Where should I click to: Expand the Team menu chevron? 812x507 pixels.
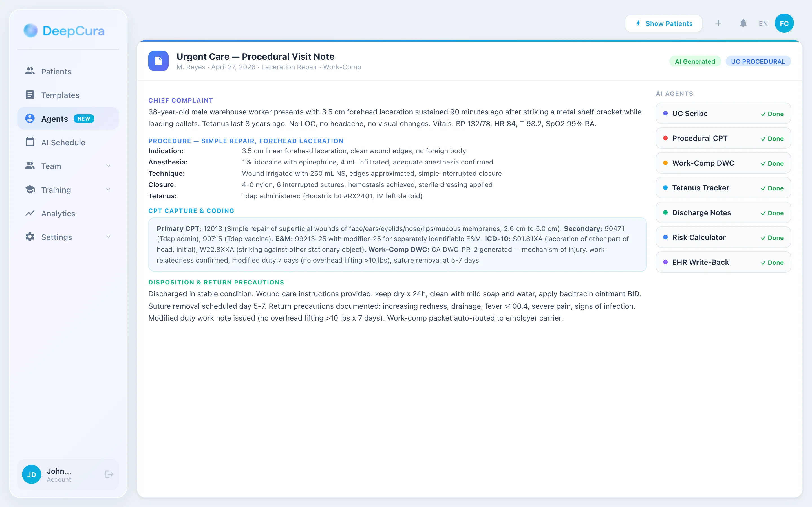click(108, 166)
